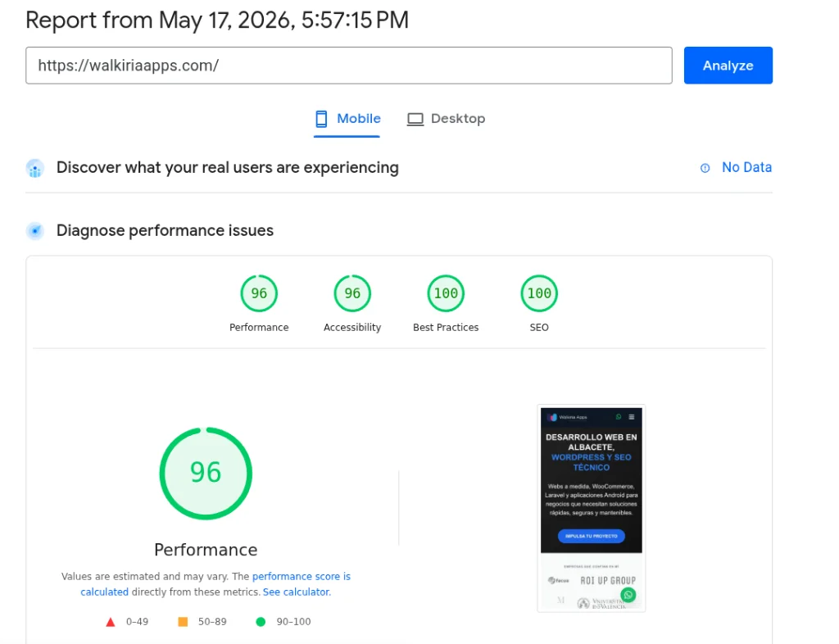This screenshot has height=644, width=839.
Task: Click the Diagnose performance issues heading
Action: click(165, 230)
